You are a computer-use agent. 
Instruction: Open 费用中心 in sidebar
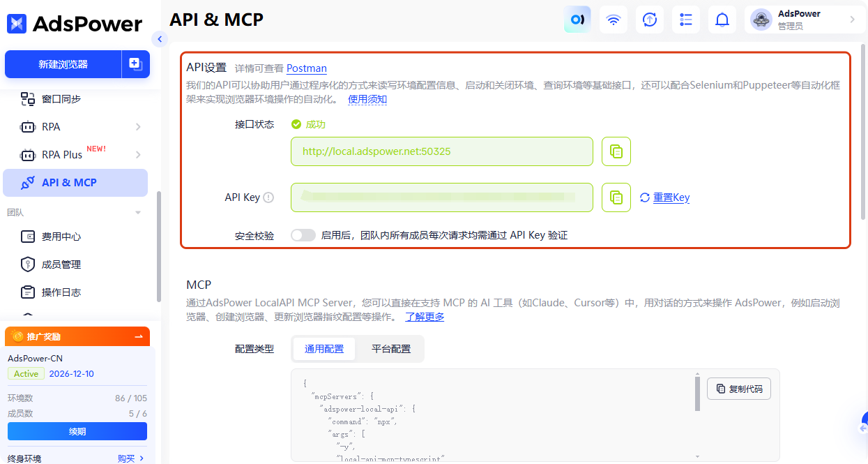tap(75, 237)
